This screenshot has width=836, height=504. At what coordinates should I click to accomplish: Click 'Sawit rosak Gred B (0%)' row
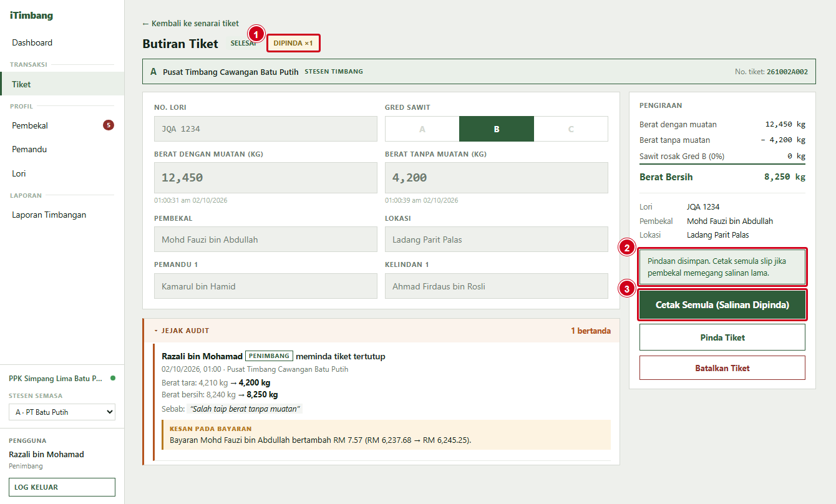pos(722,156)
